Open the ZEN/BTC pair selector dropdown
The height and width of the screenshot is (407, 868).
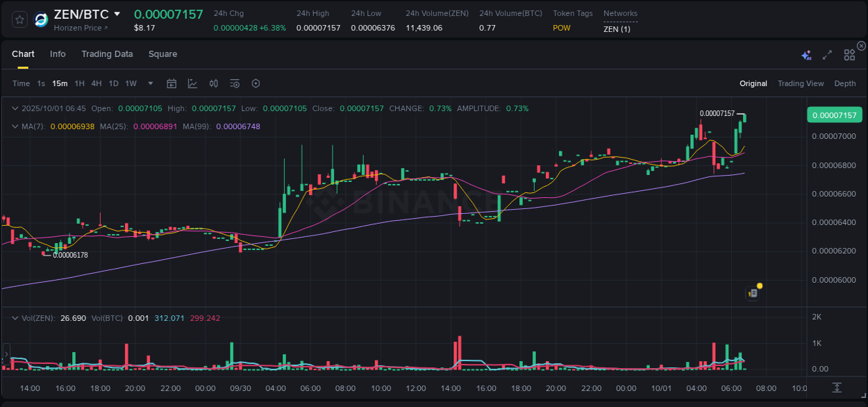117,13
